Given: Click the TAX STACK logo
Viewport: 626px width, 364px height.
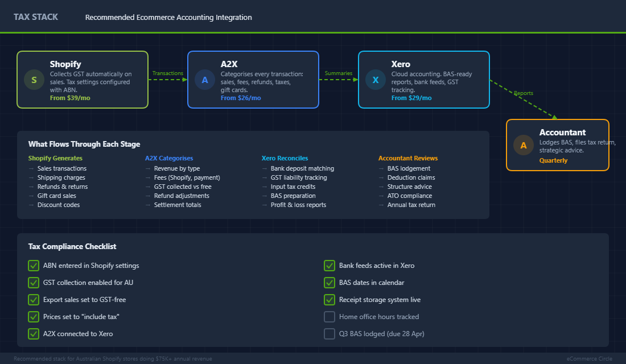Looking at the screenshot, I should tap(36, 16).
